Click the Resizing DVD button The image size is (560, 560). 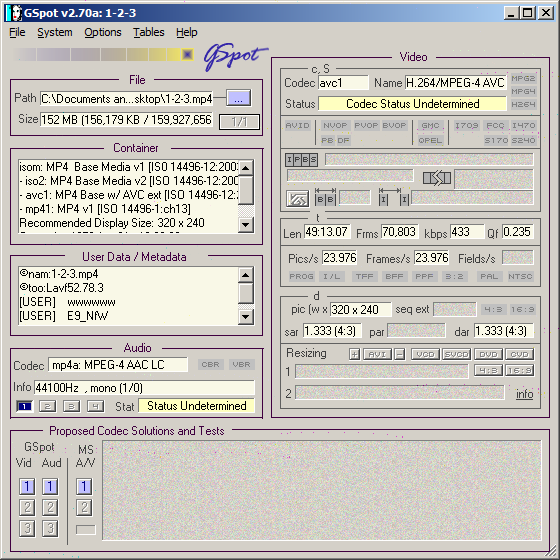(x=488, y=354)
